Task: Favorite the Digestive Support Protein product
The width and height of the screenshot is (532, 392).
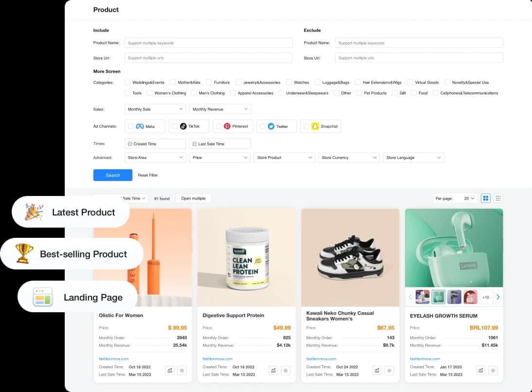Action: pyautogui.click(x=286, y=371)
